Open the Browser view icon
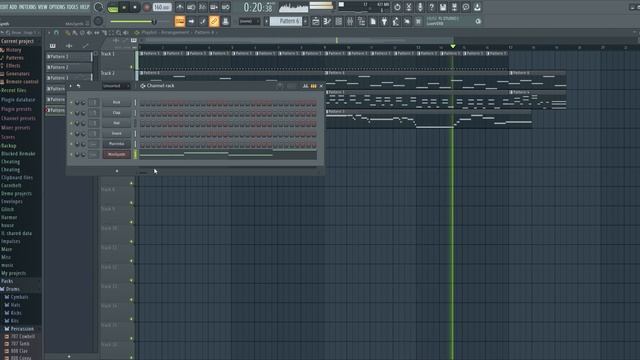The width and height of the screenshot is (640, 360). pyautogui.click(x=361, y=22)
